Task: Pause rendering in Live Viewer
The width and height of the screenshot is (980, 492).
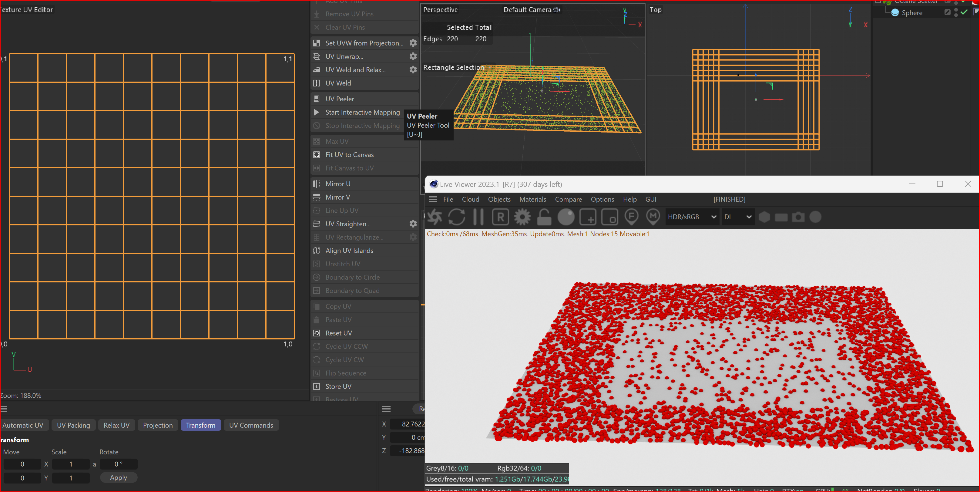Action: coord(478,217)
